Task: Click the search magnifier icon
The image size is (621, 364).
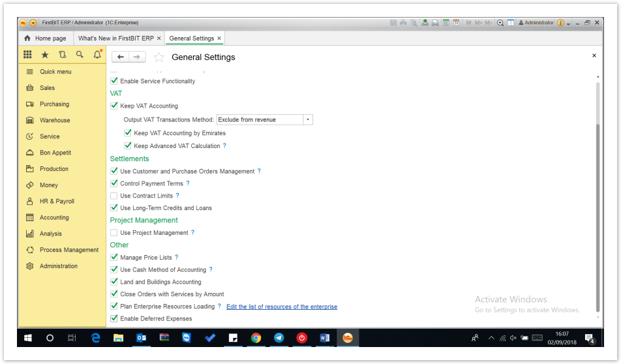Action: (80, 55)
